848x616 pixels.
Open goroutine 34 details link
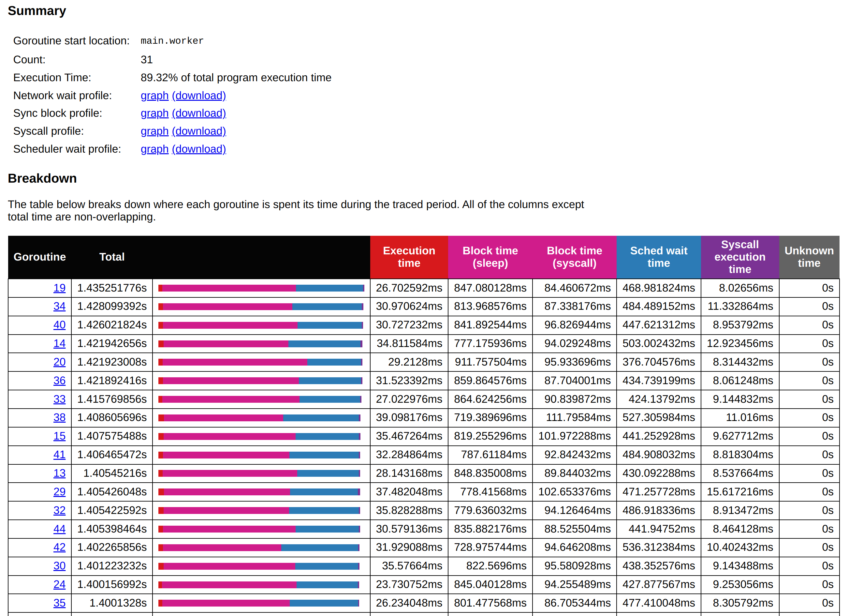pos(59,306)
